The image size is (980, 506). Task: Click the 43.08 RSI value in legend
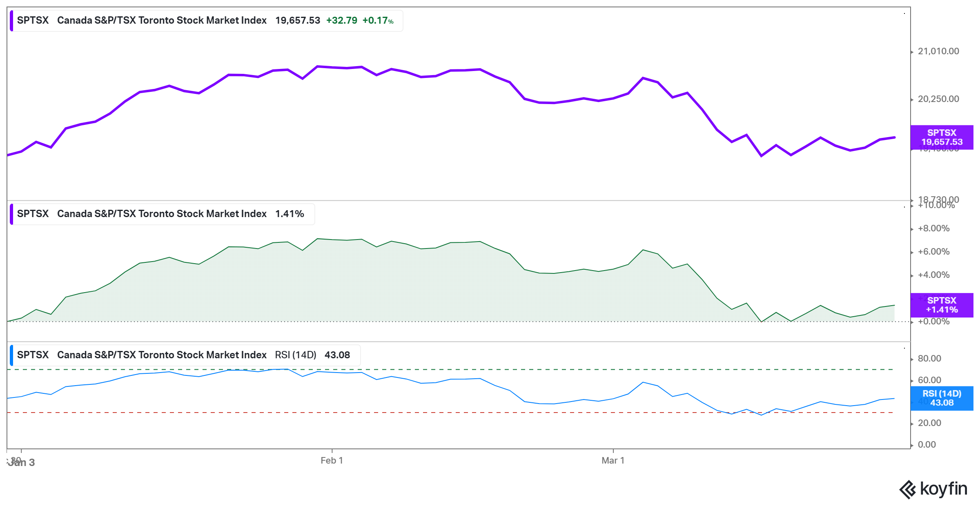point(337,355)
